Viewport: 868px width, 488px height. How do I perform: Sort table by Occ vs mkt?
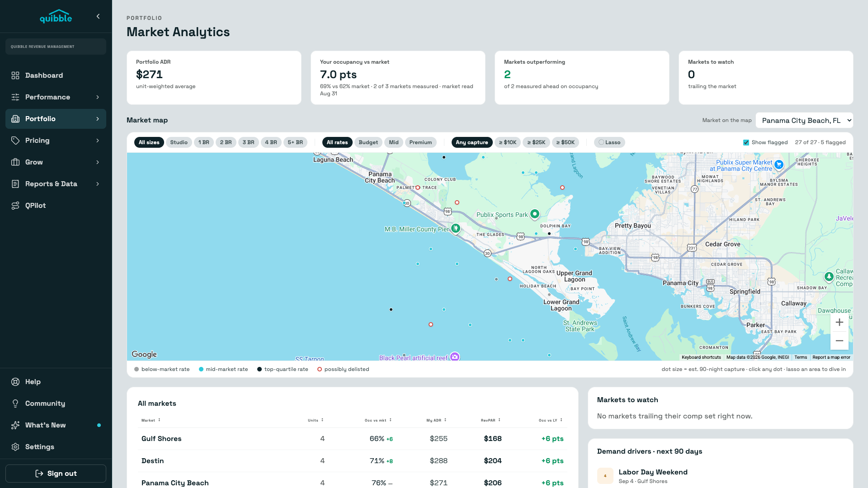[x=378, y=420]
